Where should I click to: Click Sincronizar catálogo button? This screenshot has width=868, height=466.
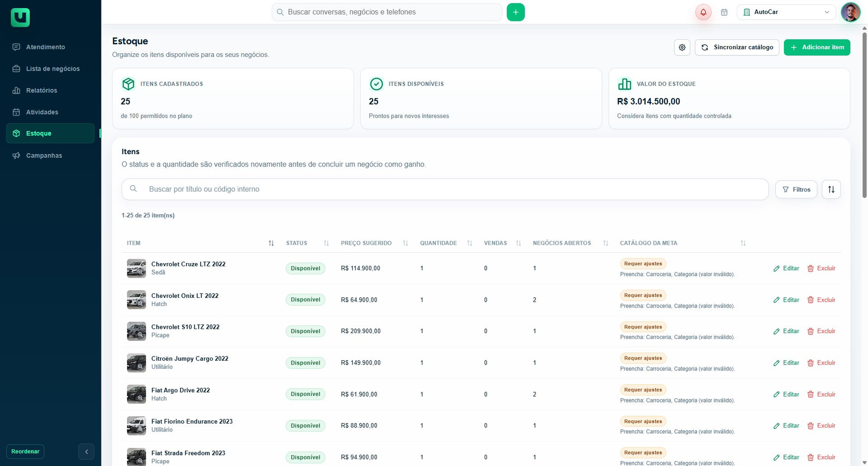(737, 47)
